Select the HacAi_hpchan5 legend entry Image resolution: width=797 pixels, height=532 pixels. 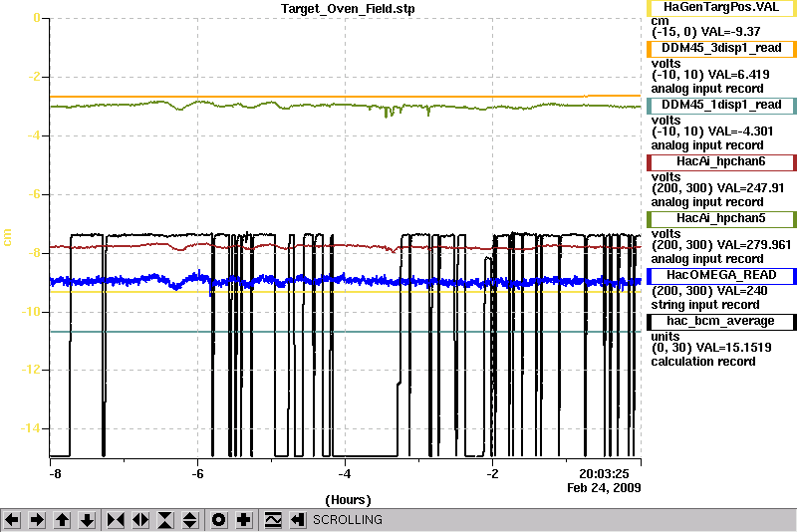click(x=721, y=219)
